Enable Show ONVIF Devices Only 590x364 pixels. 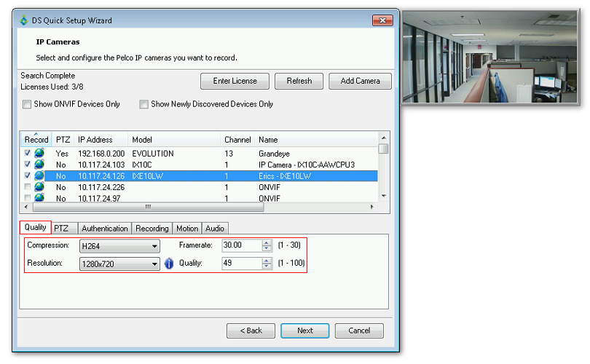click(28, 104)
